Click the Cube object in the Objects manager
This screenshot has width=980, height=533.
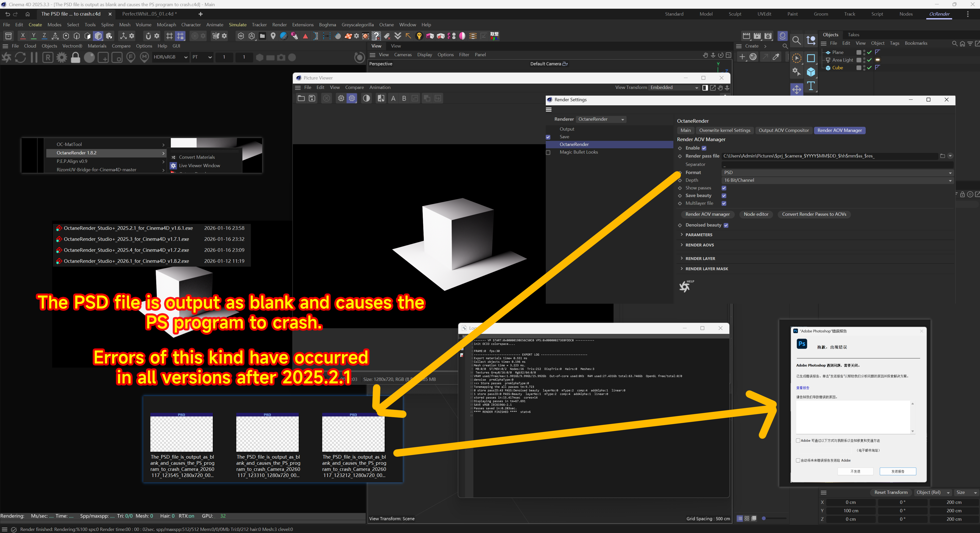pos(837,68)
